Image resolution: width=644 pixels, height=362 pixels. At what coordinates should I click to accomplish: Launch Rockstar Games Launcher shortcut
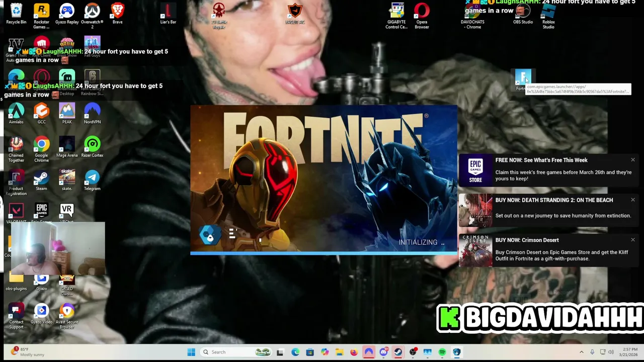[x=41, y=16]
